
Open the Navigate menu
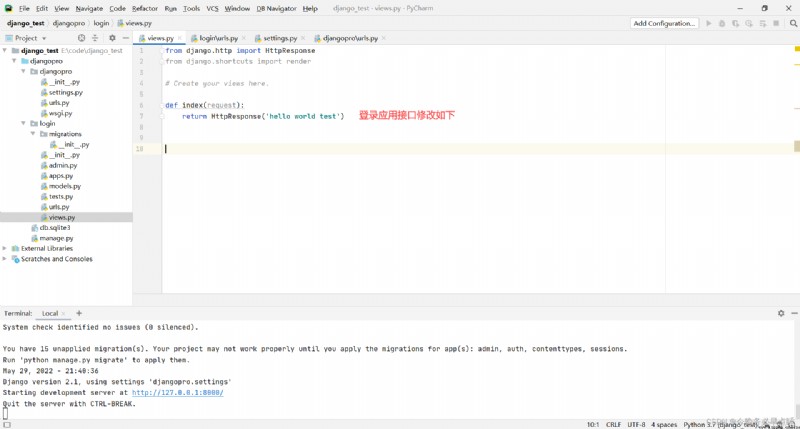[x=89, y=9]
